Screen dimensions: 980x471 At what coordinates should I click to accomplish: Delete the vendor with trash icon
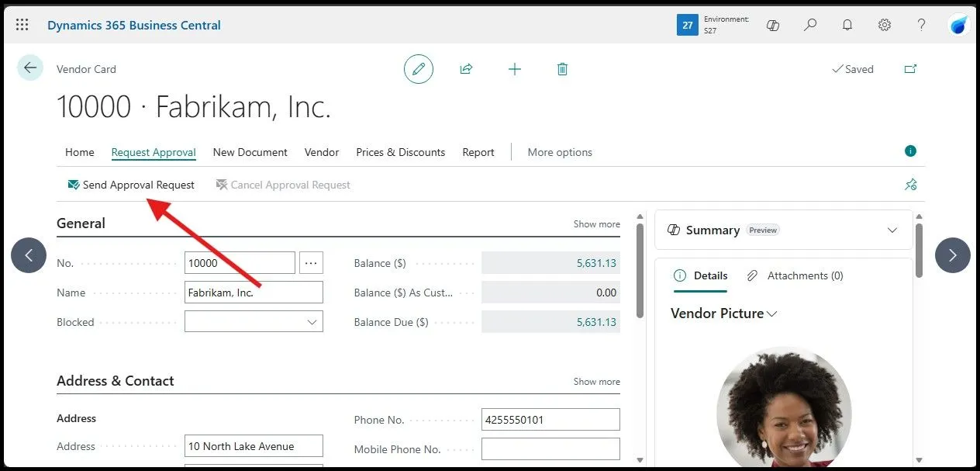563,69
